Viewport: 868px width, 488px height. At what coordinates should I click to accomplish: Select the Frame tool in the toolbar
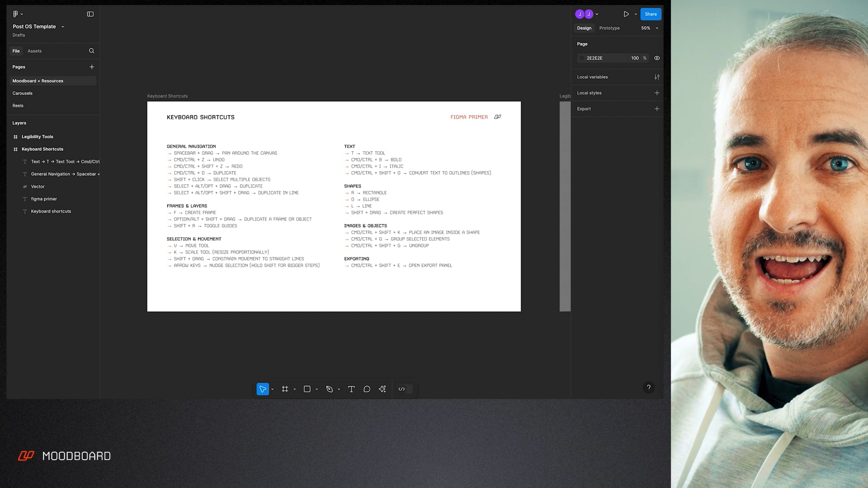pos(284,389)
